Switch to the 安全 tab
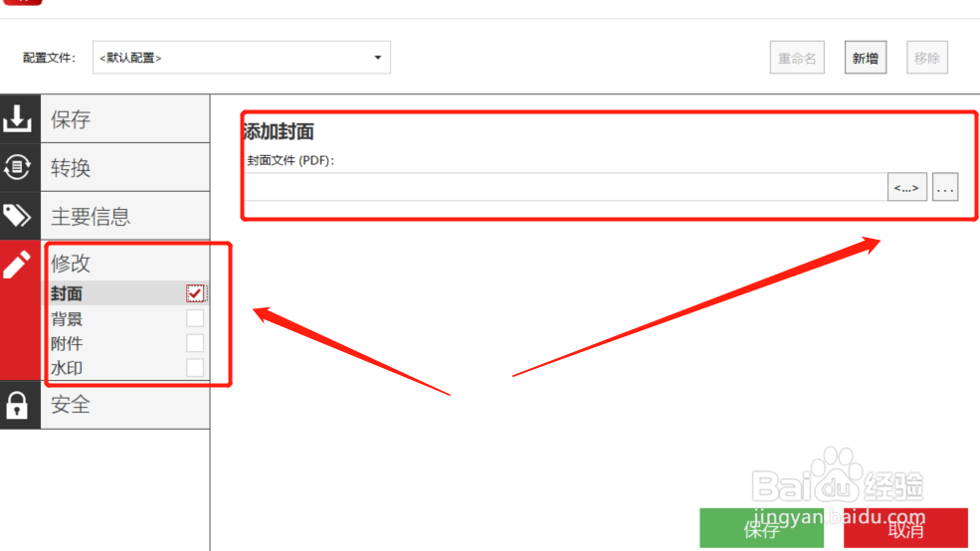This screenshot has height=551, width=980. point(125,405)
